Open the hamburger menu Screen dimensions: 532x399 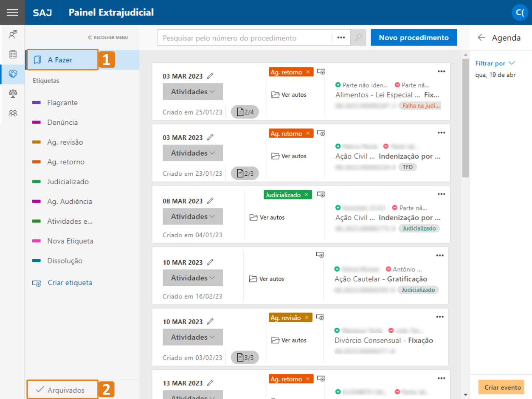[x=12, y=12]
